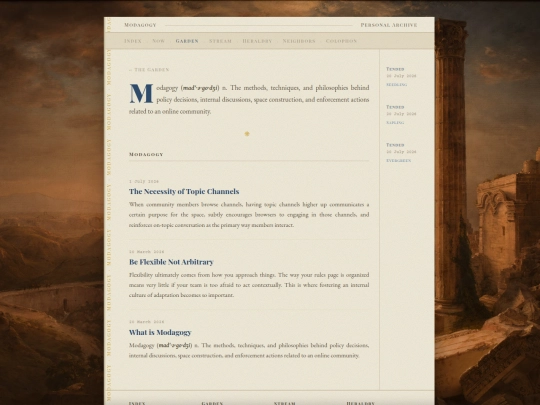Open the Index nav tab
540x405 pixels.
(133, 41)
